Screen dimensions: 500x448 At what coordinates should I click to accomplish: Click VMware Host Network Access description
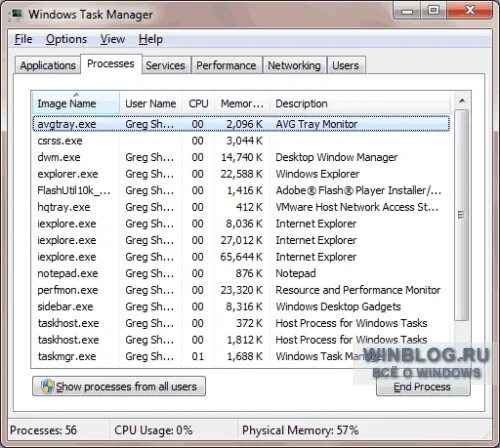point(357,207)
